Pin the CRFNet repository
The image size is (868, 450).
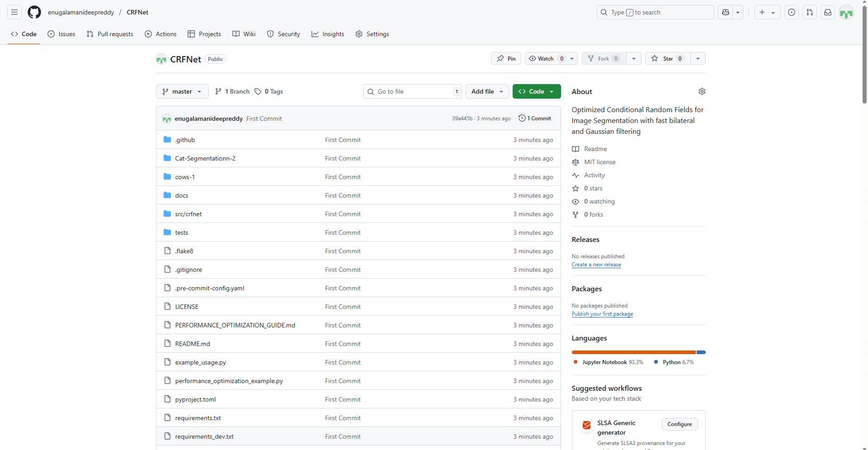(506, 59)
